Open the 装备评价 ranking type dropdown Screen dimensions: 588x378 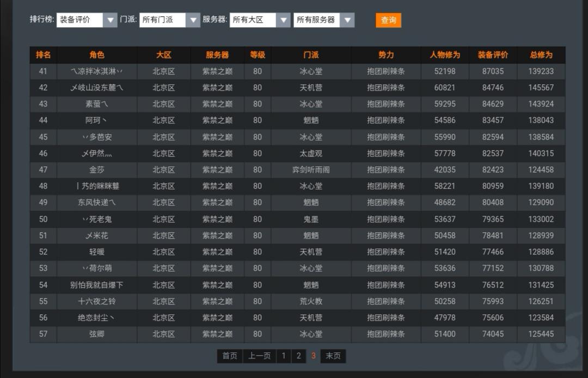(87, 20)
